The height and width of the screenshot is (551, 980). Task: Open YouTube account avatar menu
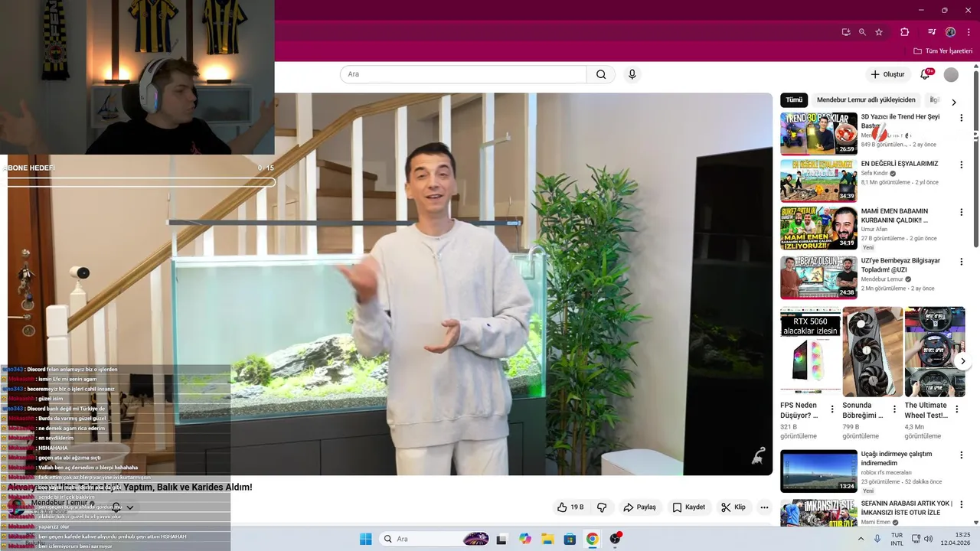tap(951, 74)
